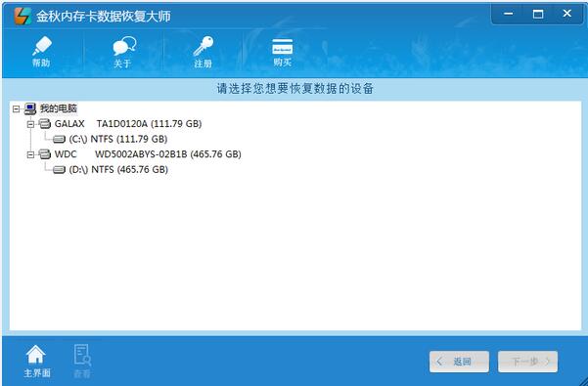The image size is (588, 386).
Task: Click the 下一步 next button
Action: [527, 362]
